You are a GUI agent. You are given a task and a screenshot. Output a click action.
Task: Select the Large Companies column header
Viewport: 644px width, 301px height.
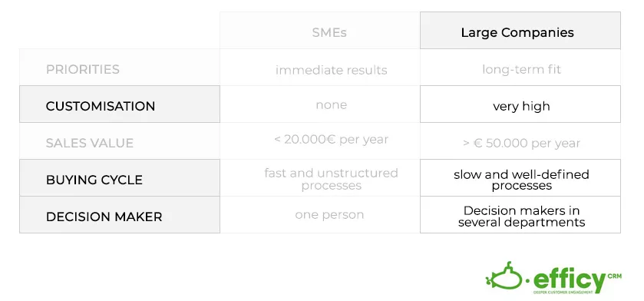click(x=520, y=31)
